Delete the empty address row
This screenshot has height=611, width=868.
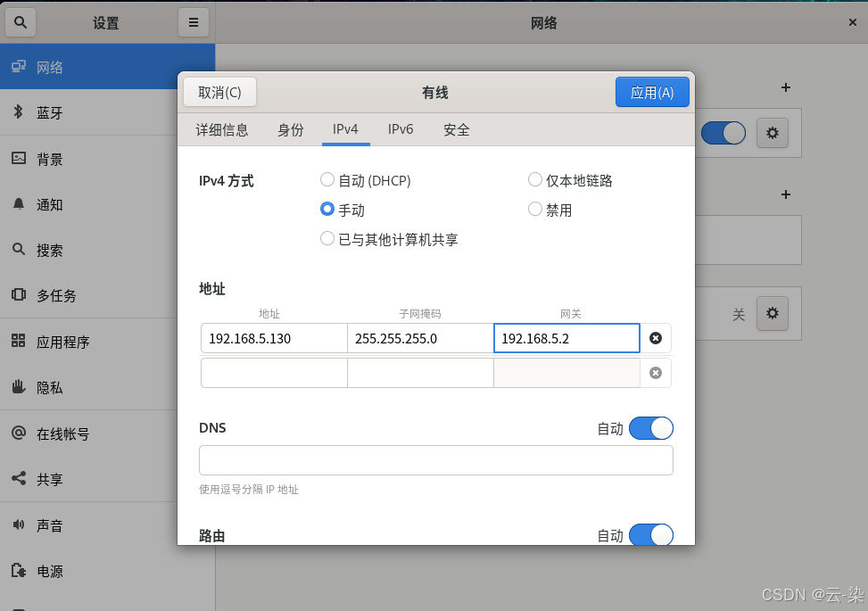[656, 373]
